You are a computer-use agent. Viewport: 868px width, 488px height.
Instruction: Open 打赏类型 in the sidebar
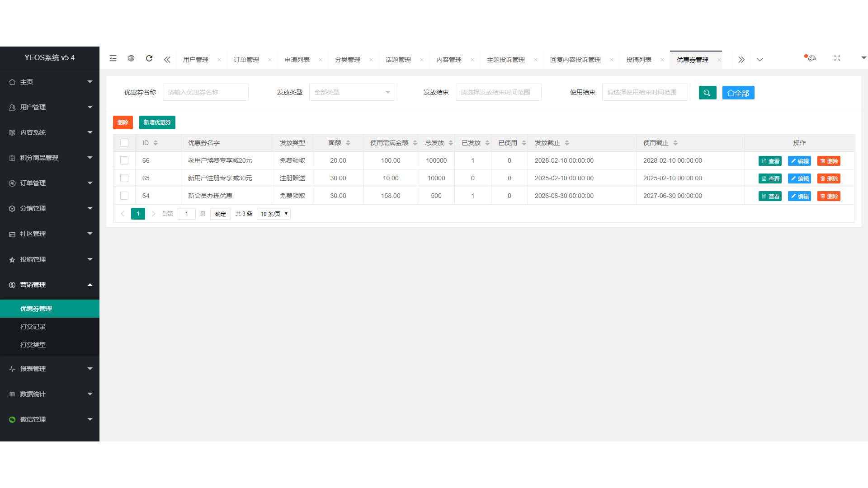[50, 345]
